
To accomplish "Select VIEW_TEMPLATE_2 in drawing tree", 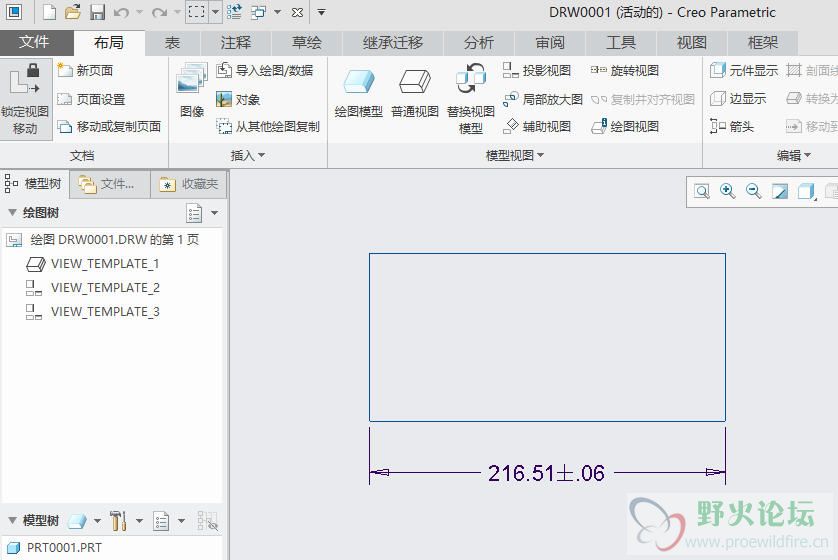I will (93, 288).
